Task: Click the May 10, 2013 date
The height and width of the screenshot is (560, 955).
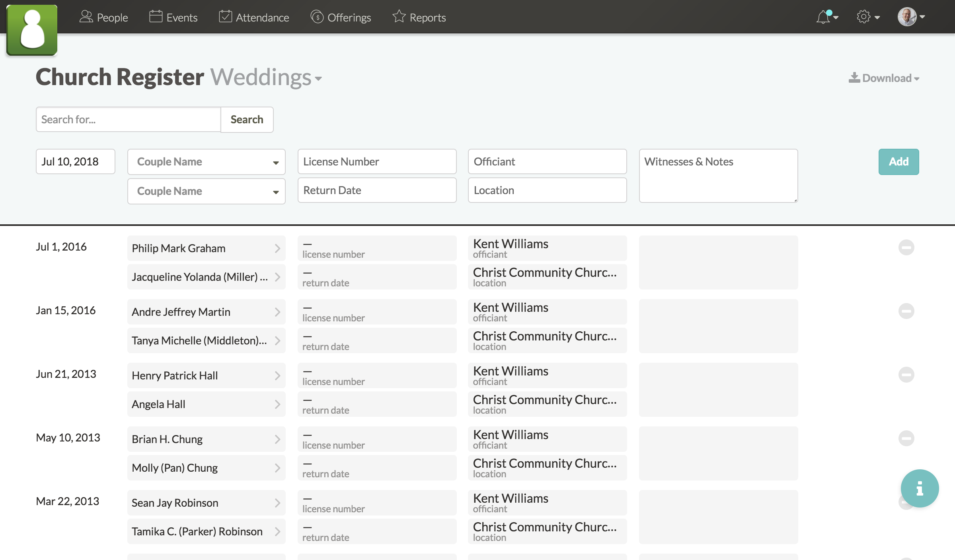Action: coord(68,437)
